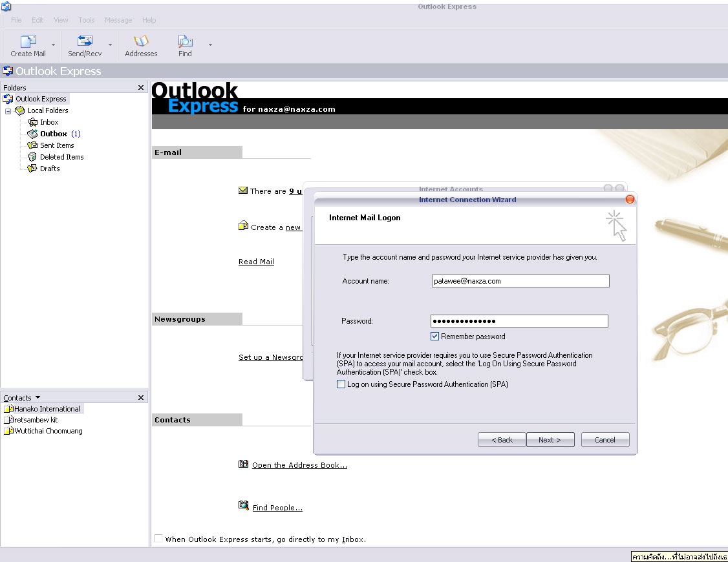This screenshot has height=562, width=728.
Task: Click the Send/Recv toolbar icon
Action: pos(85,41)
